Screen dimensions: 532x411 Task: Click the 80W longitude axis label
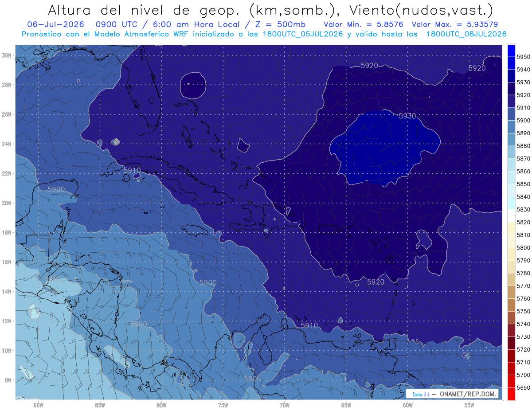[161, 405]
